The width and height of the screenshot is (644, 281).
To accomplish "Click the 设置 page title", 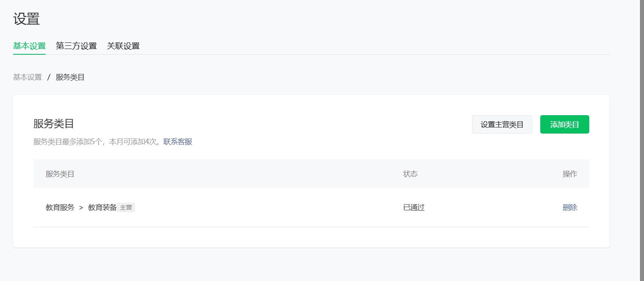I will pos(27,19).
